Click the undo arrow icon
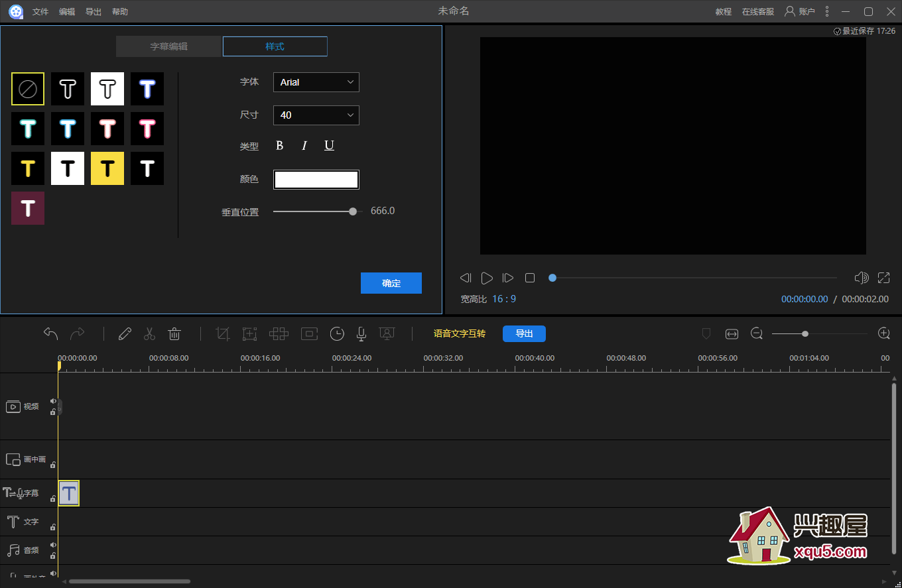The width and height of the screenshot is (902, 588). click(51, 333)
